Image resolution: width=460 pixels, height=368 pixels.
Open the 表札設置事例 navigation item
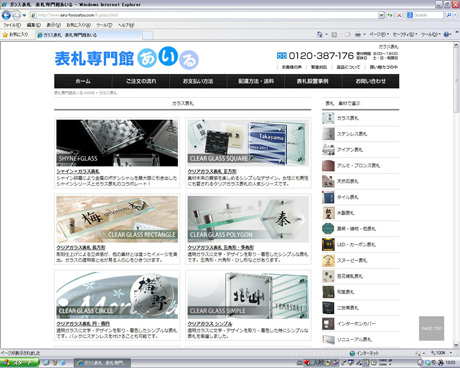click(x=313, y=81)
